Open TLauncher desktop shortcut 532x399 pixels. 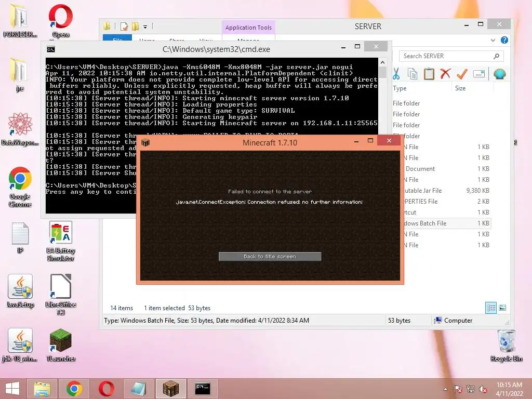click(61, 345)
